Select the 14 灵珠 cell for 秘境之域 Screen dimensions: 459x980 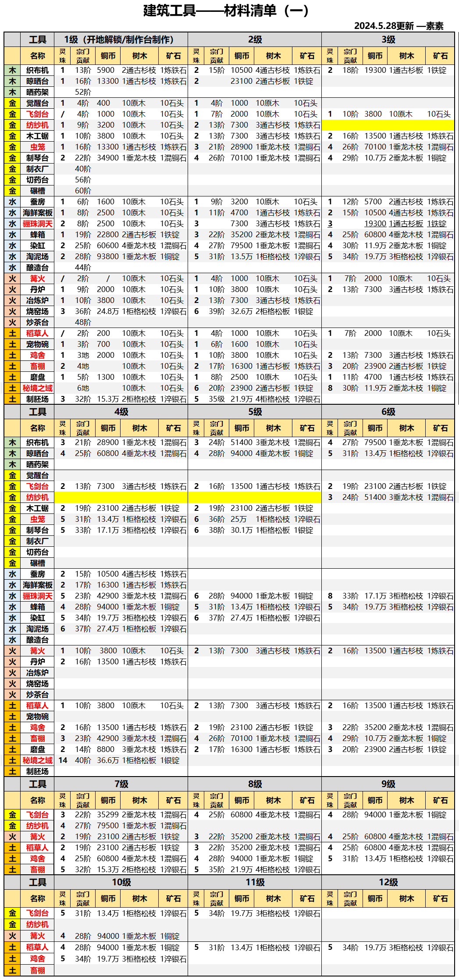click(x=63, y=760)
